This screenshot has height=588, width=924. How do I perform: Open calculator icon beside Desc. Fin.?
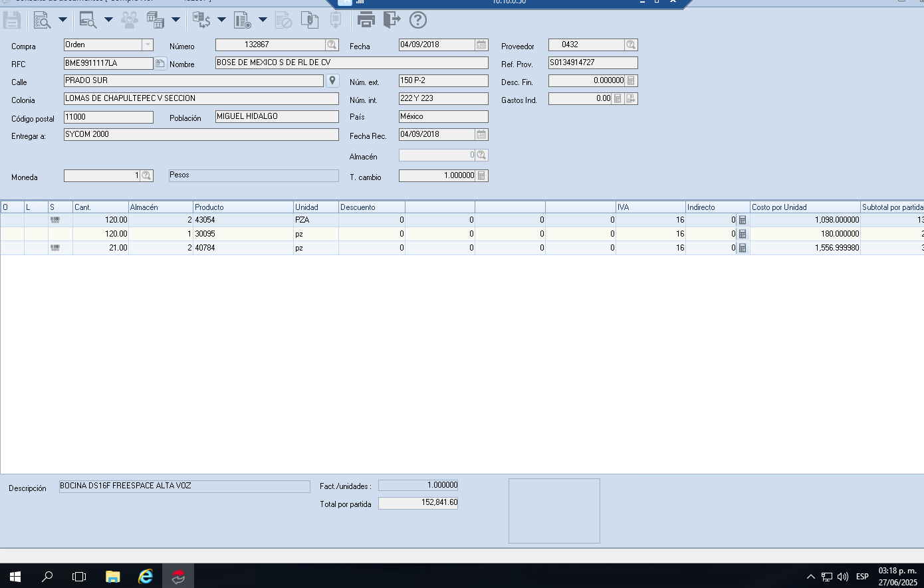tap(631, 80)
